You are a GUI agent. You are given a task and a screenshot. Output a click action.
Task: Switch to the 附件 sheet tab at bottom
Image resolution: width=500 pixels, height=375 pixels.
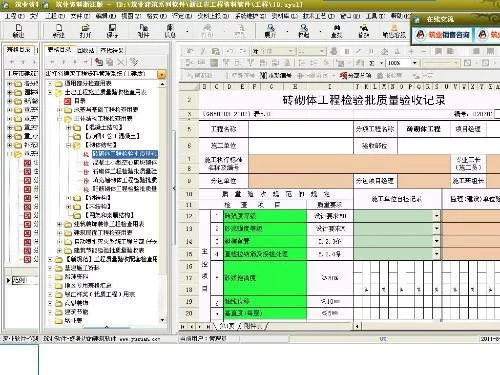click(252, 326)
